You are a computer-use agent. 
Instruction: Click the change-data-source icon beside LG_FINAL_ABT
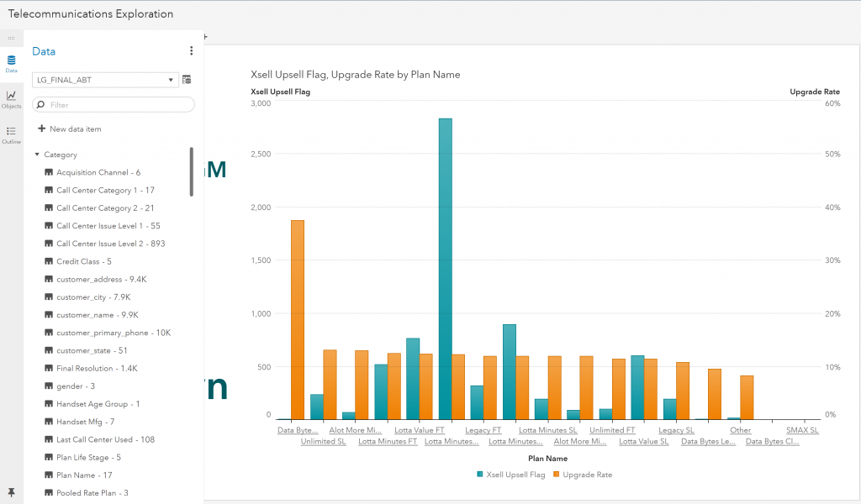point(187,79)
